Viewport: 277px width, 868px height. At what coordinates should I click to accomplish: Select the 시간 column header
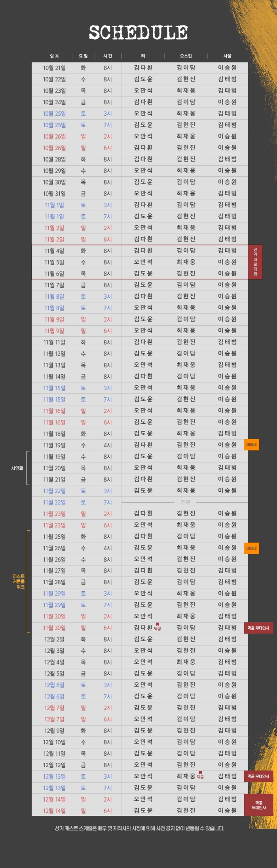pos(108,56)
